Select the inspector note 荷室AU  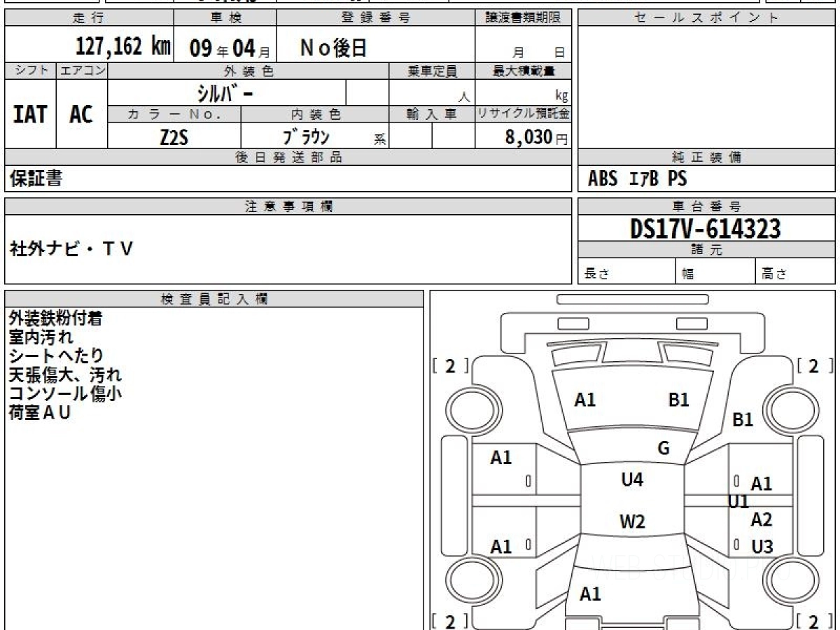(x=40, y=412)
